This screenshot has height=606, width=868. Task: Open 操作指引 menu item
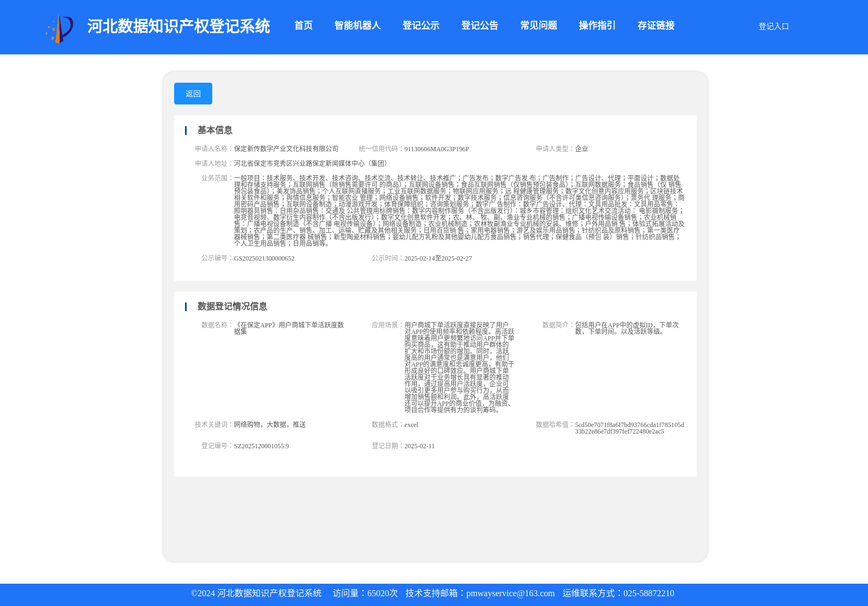pos(597,26)
